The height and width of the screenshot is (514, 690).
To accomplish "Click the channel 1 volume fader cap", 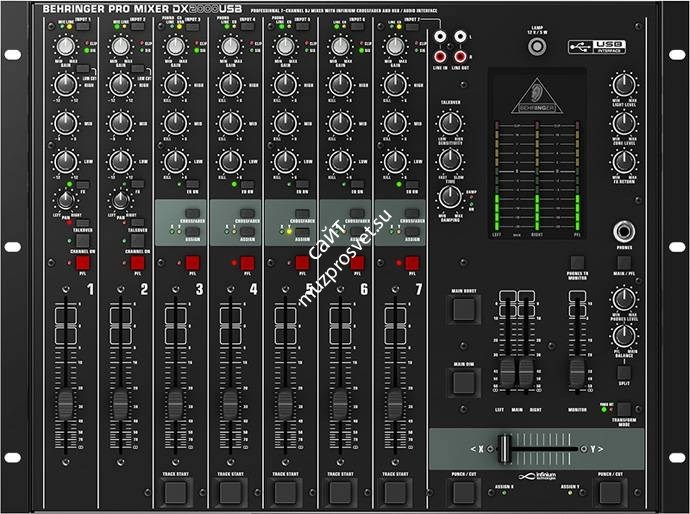I will tap(66, 404).
